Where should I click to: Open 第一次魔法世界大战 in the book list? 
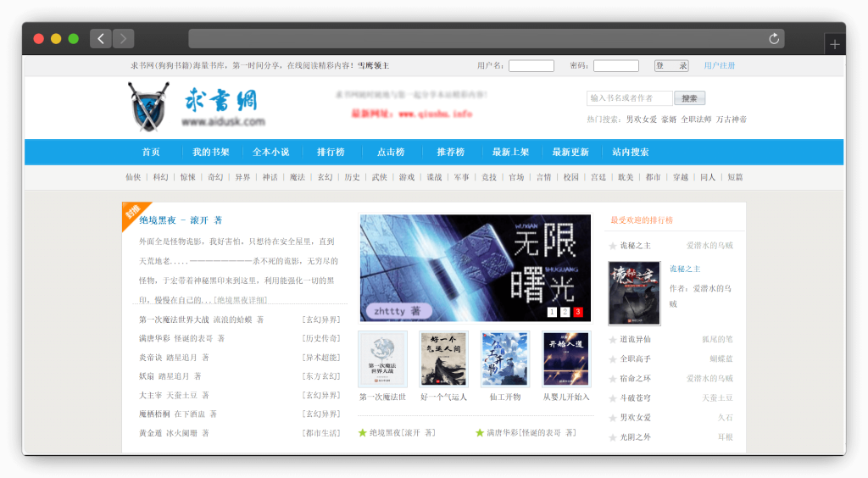[174, 320]
